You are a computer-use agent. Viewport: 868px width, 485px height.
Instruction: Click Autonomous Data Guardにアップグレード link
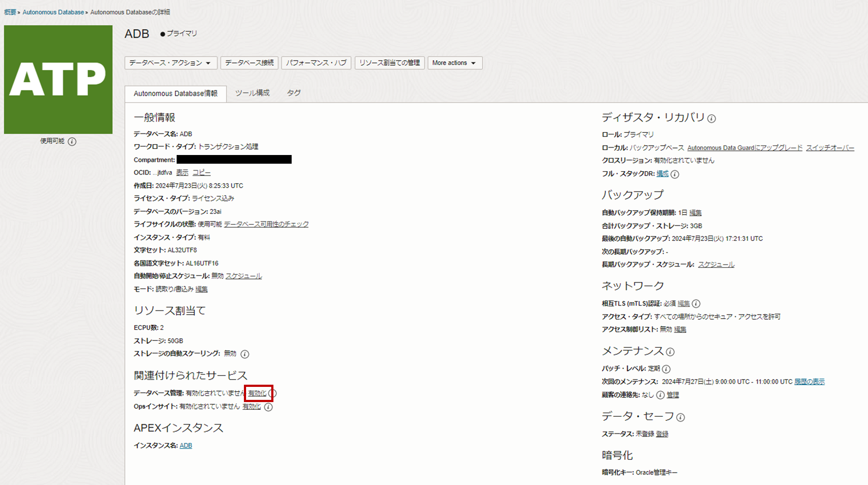point(745,148)
